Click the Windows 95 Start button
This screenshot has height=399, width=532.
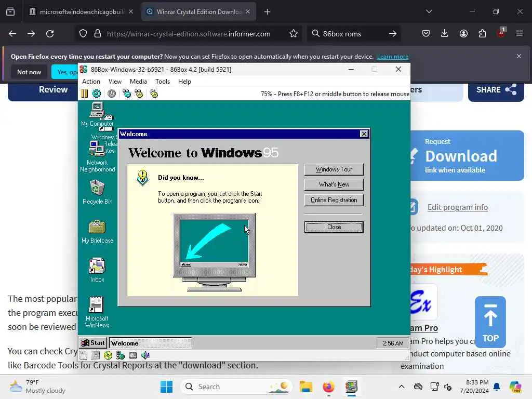pos(94,343)
